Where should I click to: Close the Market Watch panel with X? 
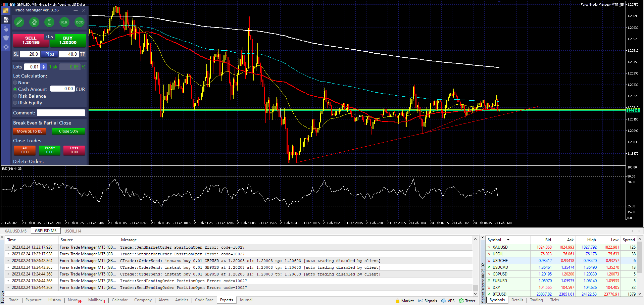pyautogui.click(x=483, y=238)
